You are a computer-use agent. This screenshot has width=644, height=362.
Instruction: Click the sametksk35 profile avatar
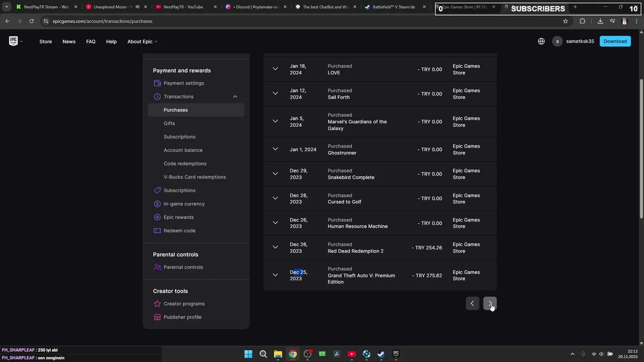point(557,41)
